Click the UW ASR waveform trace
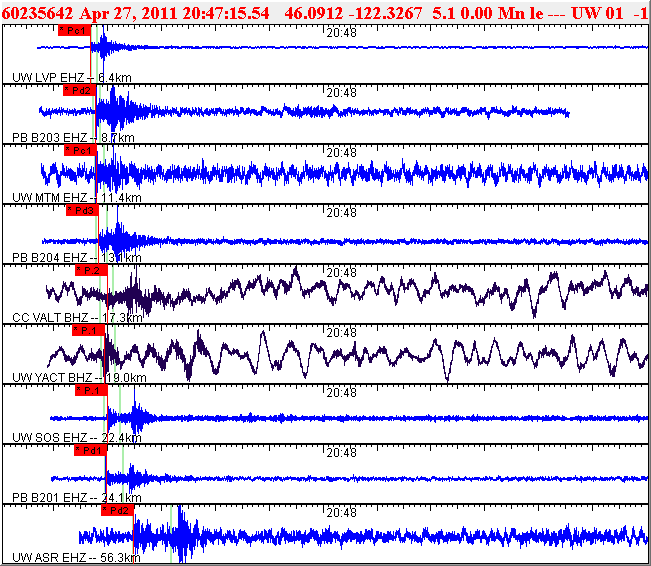This screenshot has width=651, height=566. (363, 536)
